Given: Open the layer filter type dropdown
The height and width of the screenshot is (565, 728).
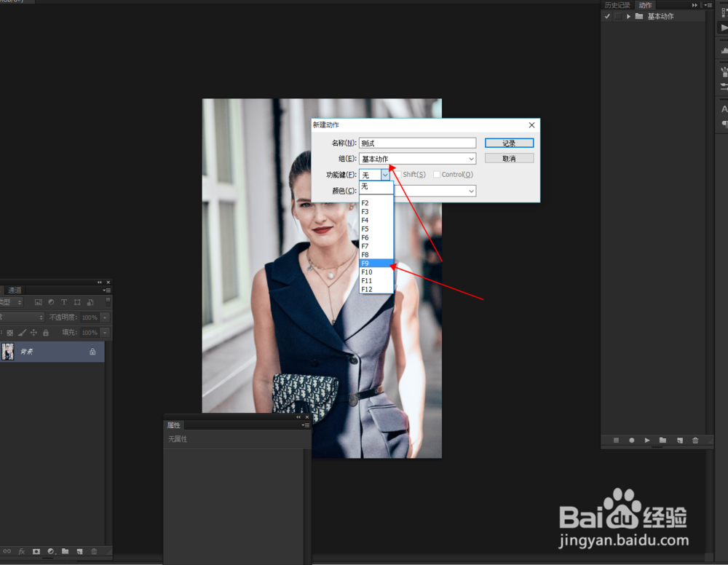Looking at the screenshot, I should coord(11,302).
